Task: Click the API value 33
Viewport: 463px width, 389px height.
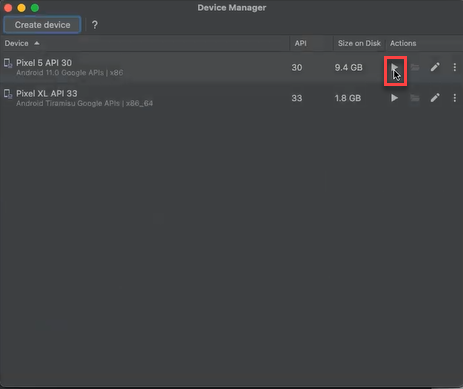Action: pyautogui.click(x=297, y=98)
